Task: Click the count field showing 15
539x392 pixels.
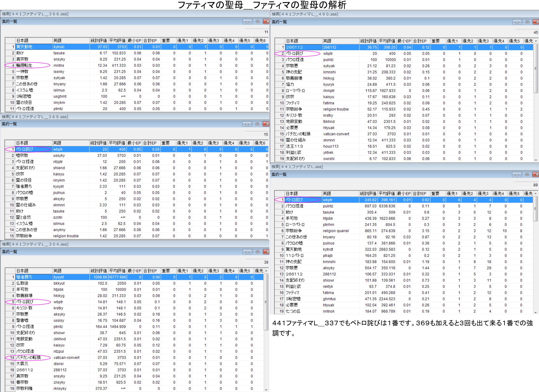Action: [x=257, y=134]
